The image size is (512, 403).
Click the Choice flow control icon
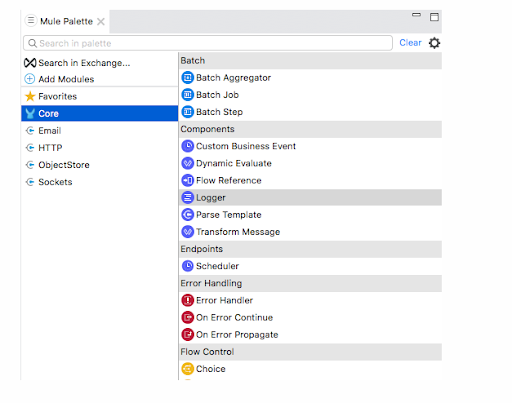tap(187, 369)
